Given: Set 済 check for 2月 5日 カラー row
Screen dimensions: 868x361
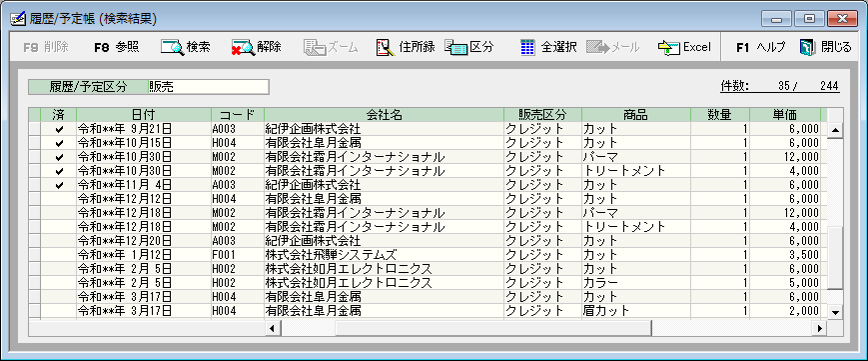Looking at the screenshot, I should pyautogui.click(x=59, y=283).
